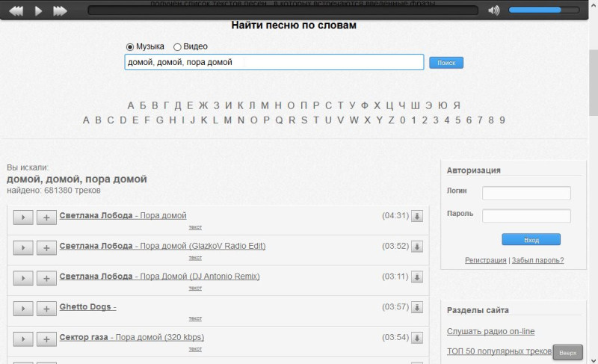Adjust the blue volume slider
598x364 pixels.
coord(543,10)
